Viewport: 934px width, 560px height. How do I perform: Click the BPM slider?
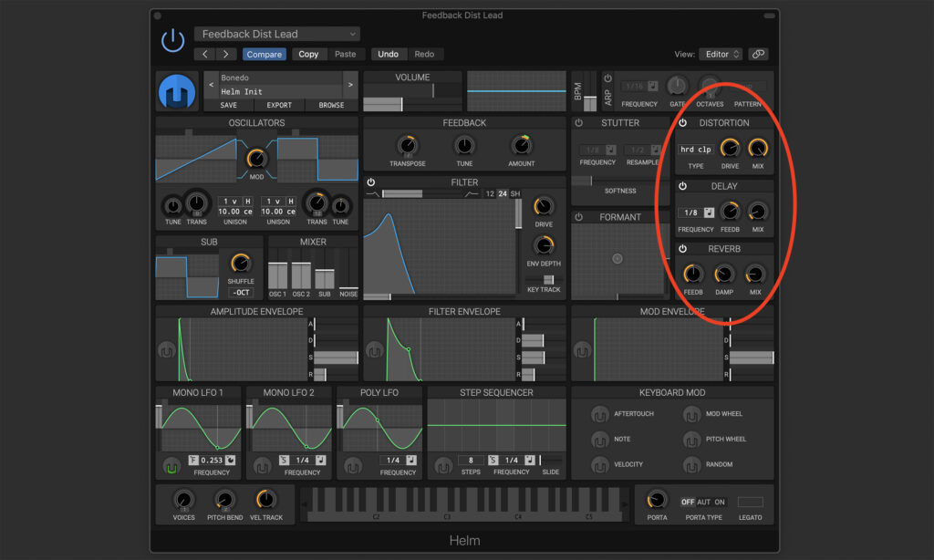tap(590, 91)
